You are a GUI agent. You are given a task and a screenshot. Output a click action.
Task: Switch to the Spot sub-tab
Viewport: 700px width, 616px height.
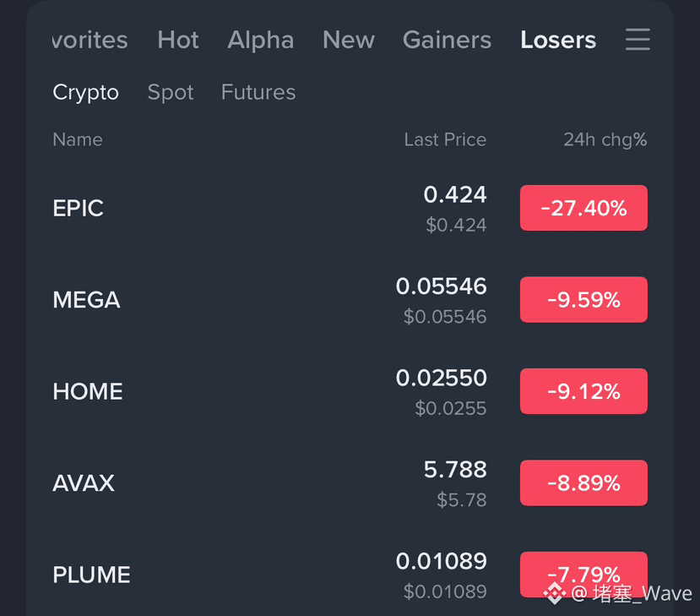[171, 92]
